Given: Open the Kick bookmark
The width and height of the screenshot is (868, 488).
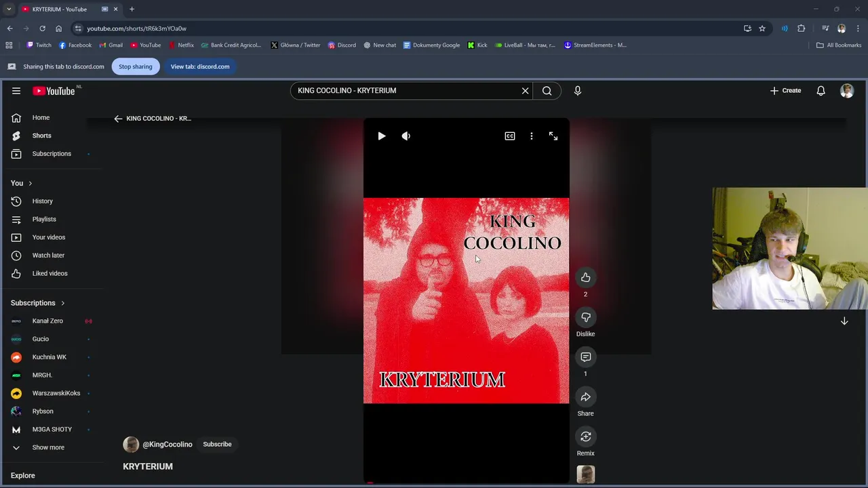Looking at the screenshot, I should (x=477, y=45).
